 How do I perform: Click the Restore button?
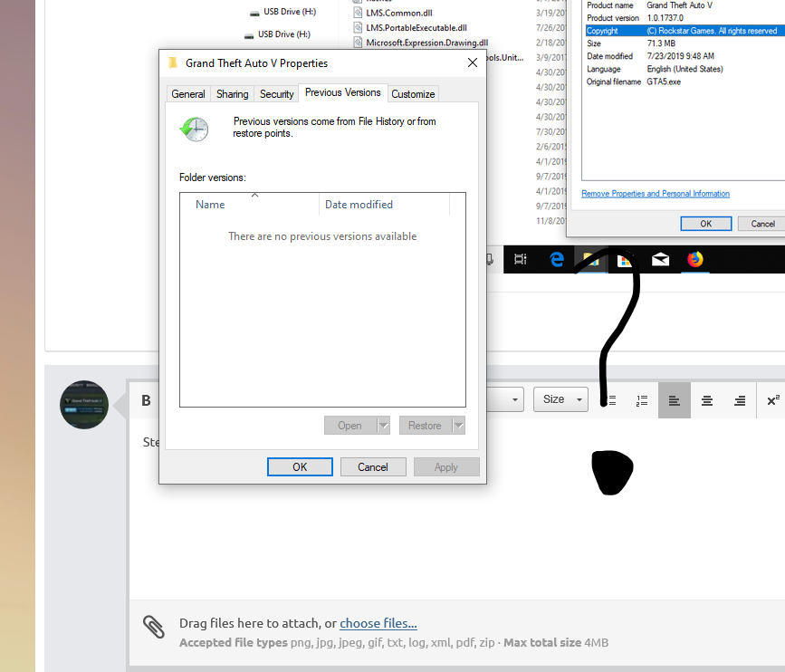425,426
